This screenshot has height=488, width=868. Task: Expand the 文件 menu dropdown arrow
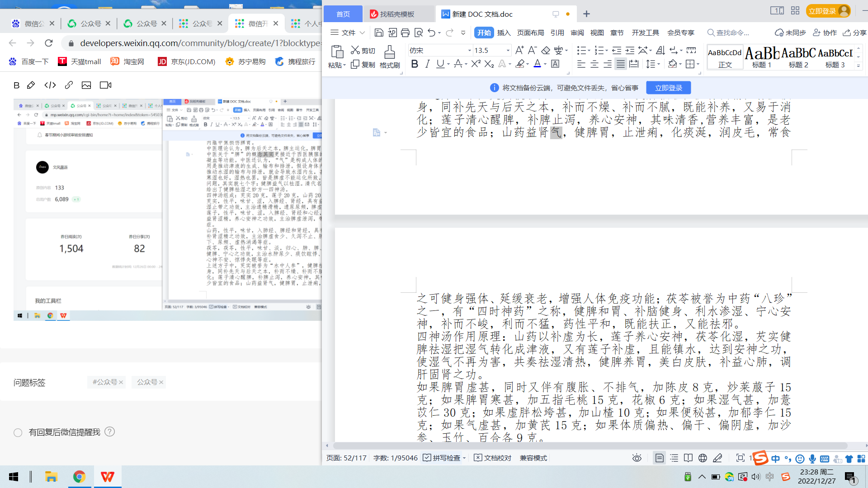click(x=362, y=33)
